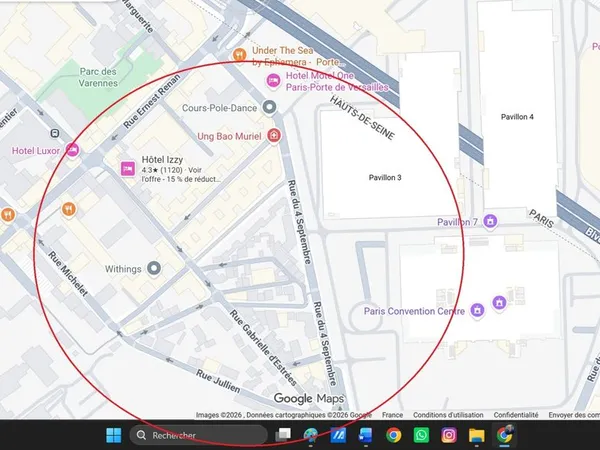The height and width of the screenshot is (450, 600).
Task: Click the Cours-Pole-Dance grey marker
Action: point(269,107)
